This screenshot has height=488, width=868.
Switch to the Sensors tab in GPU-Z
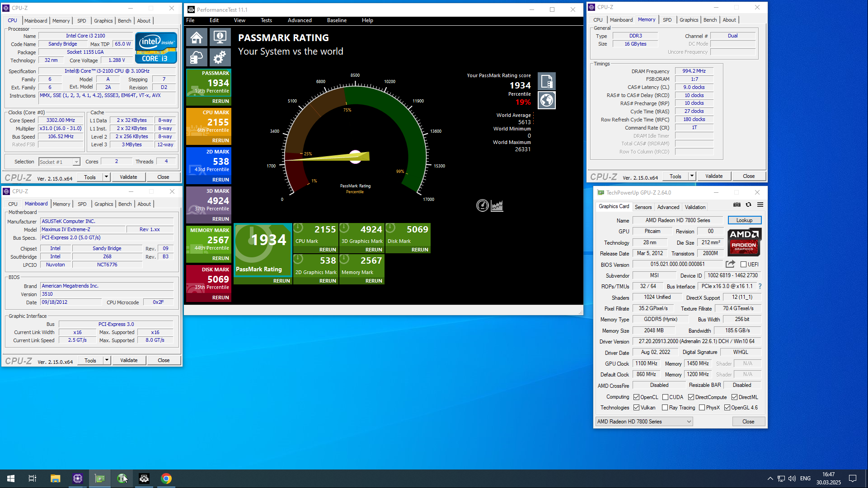pos(643,207)
